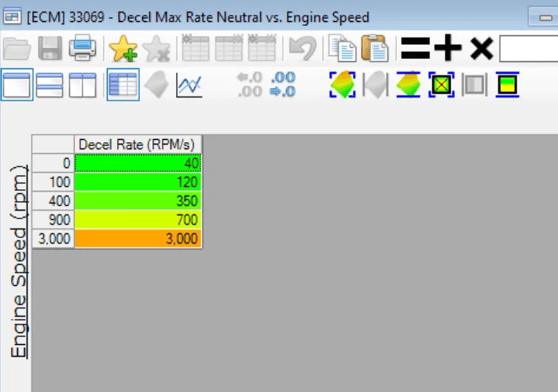This screenshot has width=558, height=392.
Task: Click the first grayed table settings icon
Action: pos(196,48)
